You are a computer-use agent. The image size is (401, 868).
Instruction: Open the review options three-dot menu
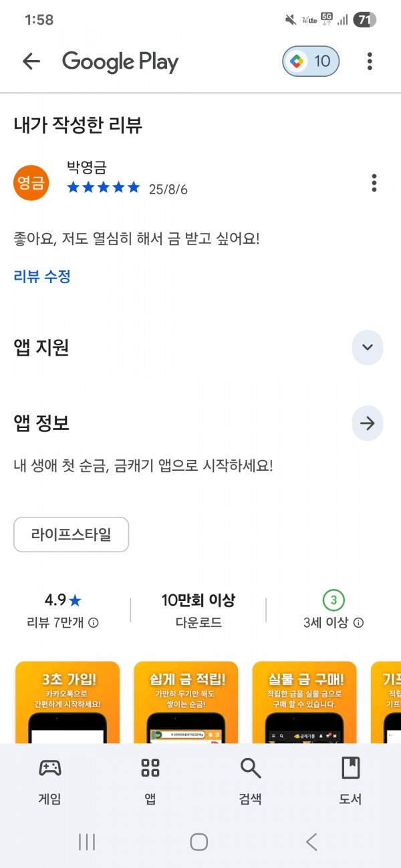pos(374,182)
